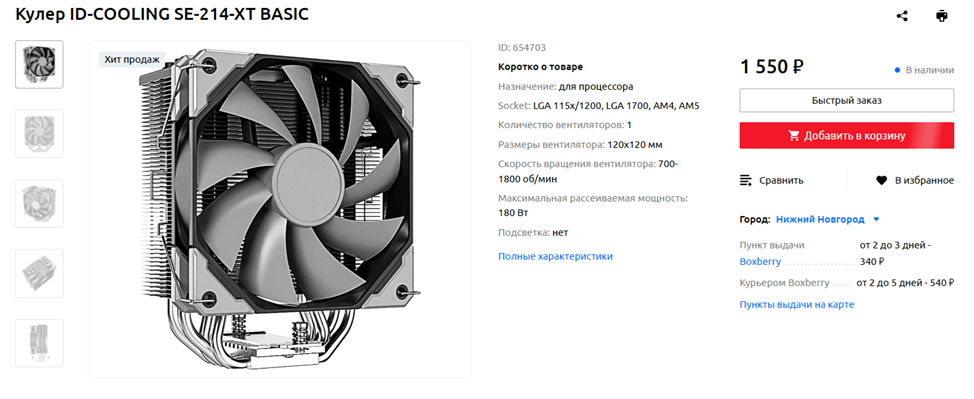Open Полные характеристики link

coord(555,256)
